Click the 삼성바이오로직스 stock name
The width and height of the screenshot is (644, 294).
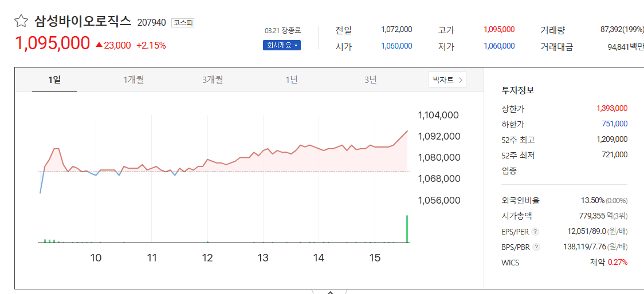click(83, 21)
